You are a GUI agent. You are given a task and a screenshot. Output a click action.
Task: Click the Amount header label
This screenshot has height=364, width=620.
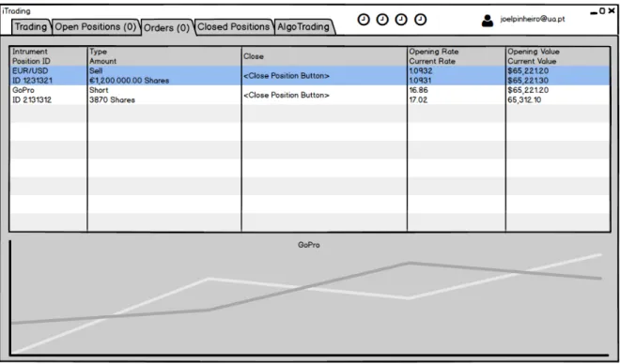click(102, 61)
